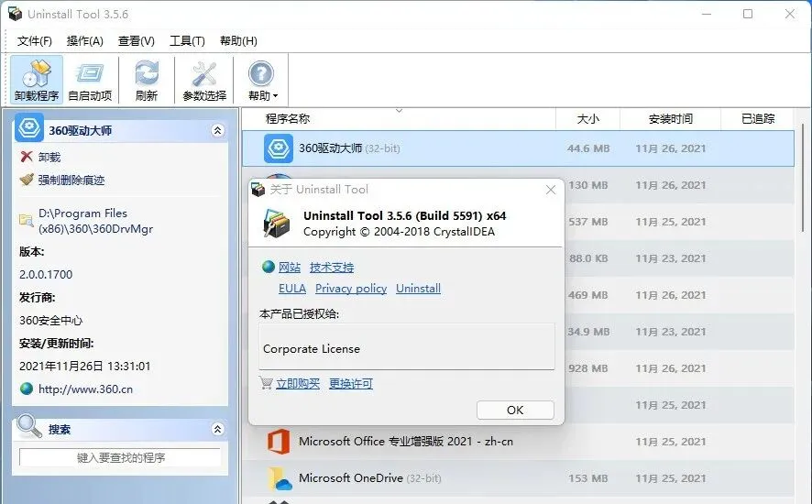Click publisher value 360安全中心
Screen dimensions: 812x504
[50, 320]
